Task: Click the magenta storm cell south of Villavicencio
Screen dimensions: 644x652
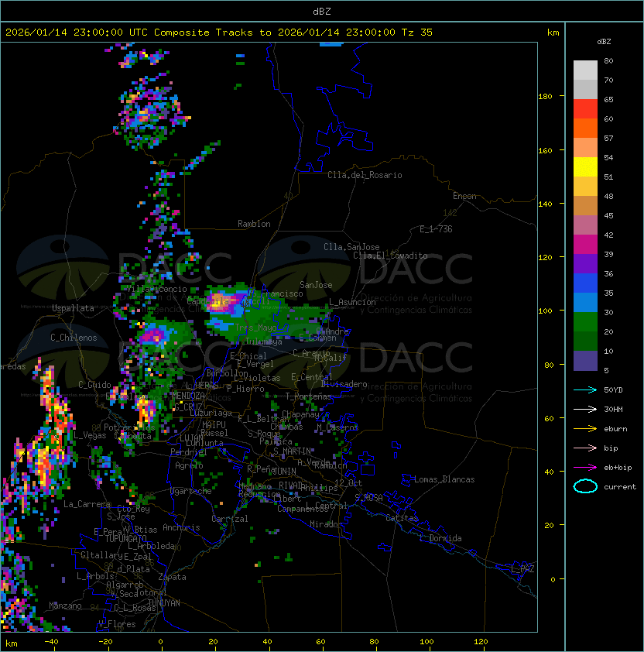Action: point(152,335)
